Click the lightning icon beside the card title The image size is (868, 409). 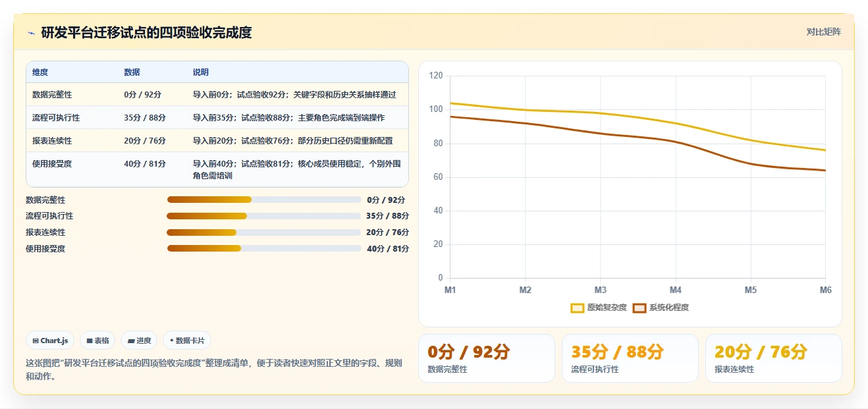[x=31, y=33]
